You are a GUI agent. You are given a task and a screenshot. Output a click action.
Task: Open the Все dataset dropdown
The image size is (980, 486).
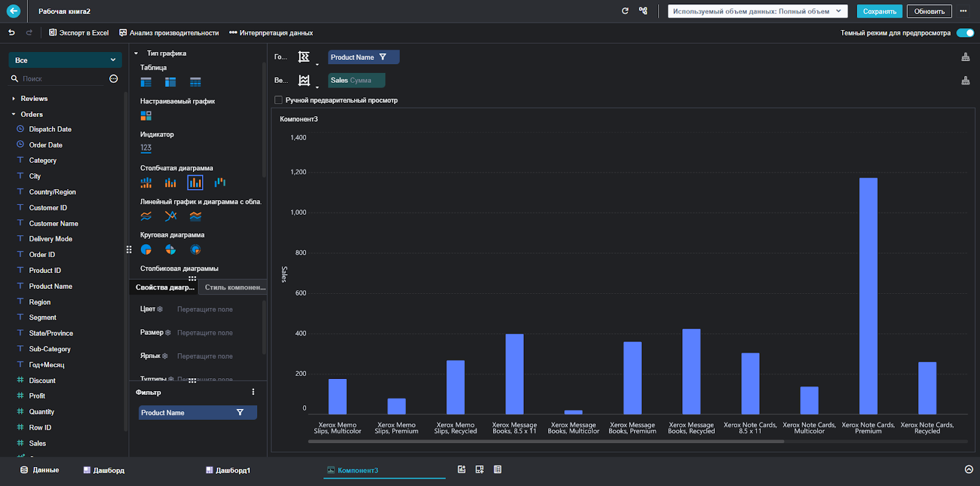point(65,60)
